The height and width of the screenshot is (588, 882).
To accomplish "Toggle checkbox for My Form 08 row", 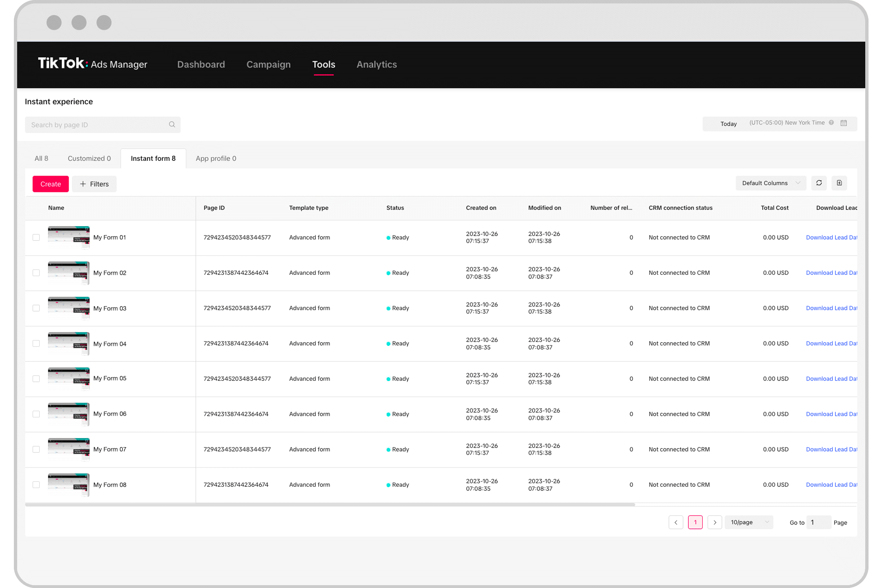I will (36, 483).
